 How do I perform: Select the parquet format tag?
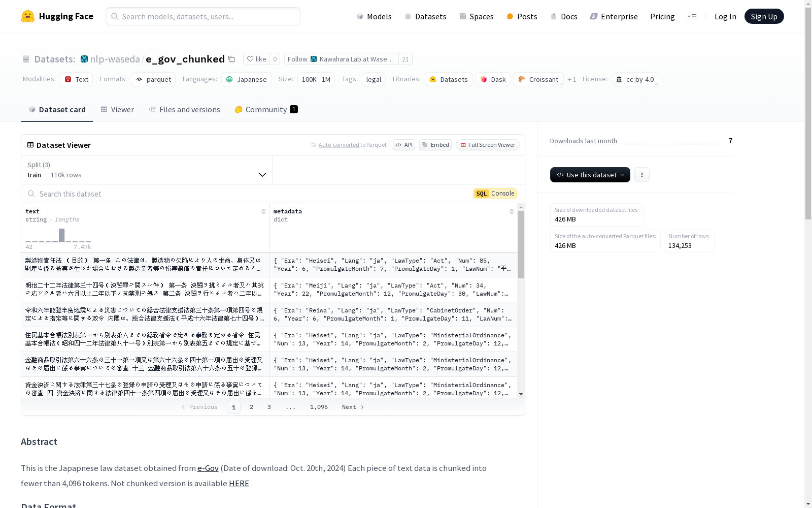click(153, 79)
